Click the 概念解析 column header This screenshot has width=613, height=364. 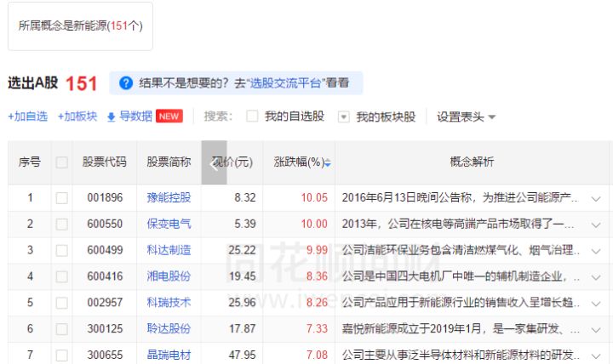click(473, 162)
